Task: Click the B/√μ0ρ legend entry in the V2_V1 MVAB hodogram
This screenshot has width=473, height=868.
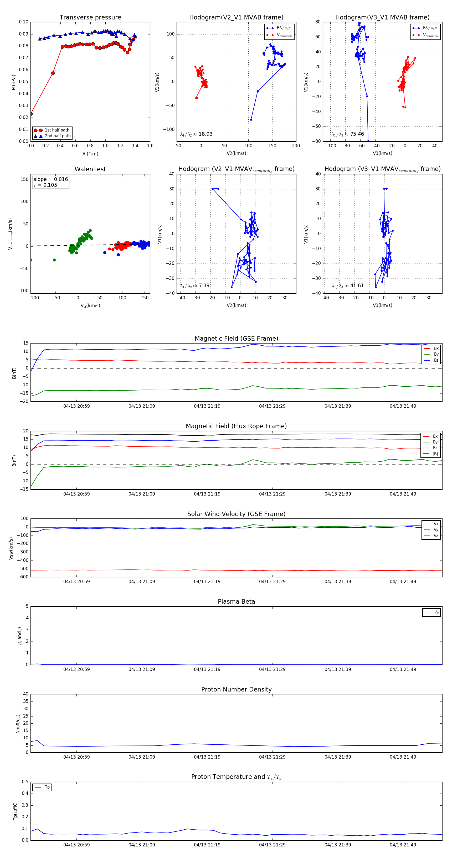Action: [279, 28]
